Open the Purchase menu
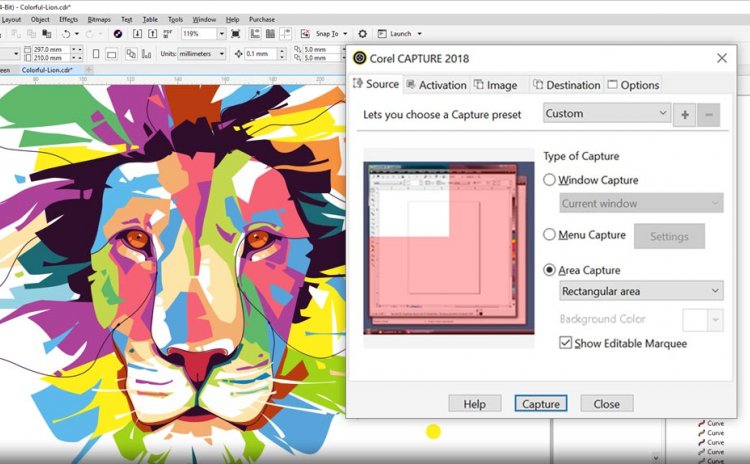Screen dimensions: 750x464 click(x=262, y=20)
